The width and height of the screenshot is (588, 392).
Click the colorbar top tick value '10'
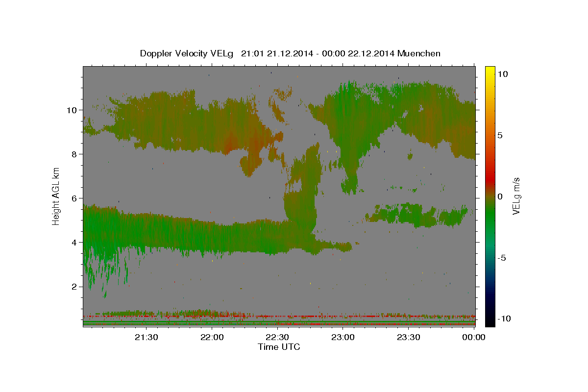pyautogui.click(x=503, y=74)
